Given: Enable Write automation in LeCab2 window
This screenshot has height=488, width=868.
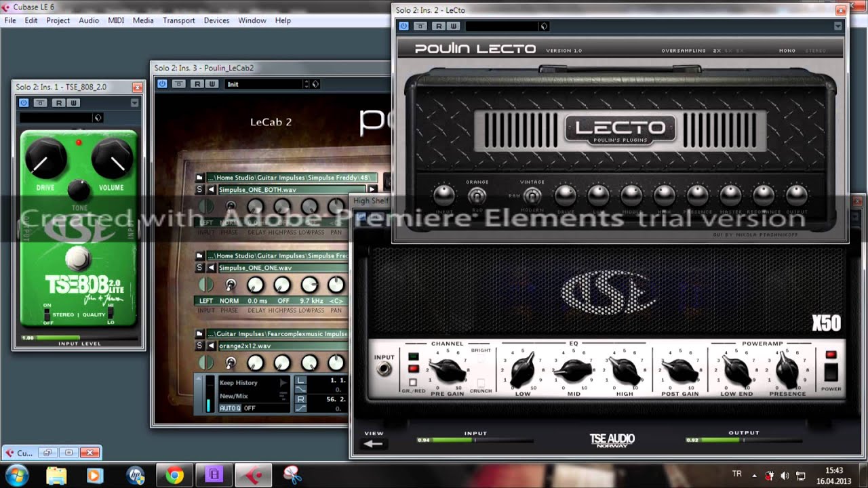Looking at the screenshot, I should (212, 84).
